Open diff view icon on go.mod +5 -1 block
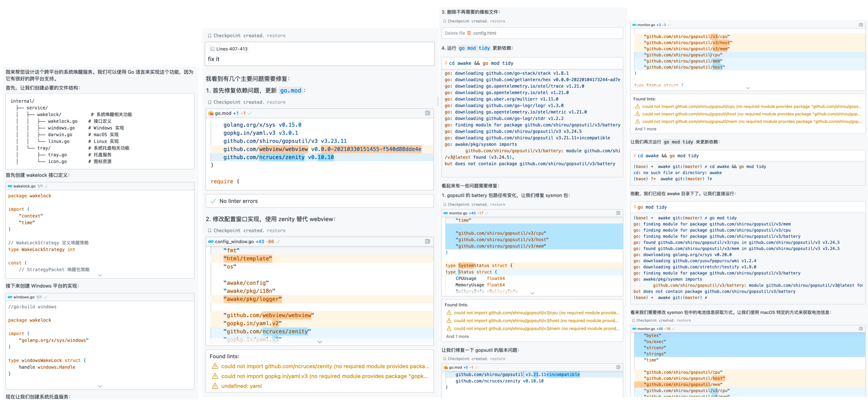This screenshot has width=868, height=403. coord(618,367)
